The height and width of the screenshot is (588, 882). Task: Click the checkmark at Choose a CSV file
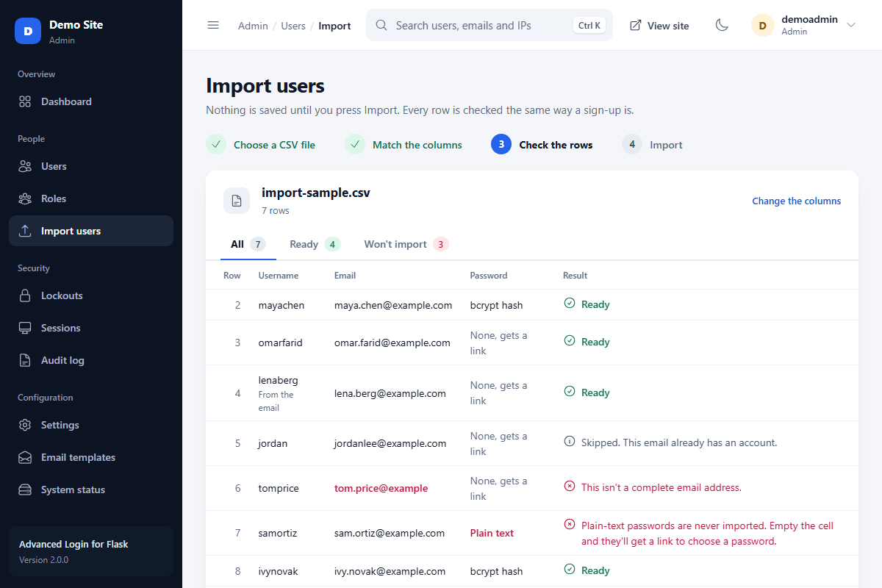point(216,145)
